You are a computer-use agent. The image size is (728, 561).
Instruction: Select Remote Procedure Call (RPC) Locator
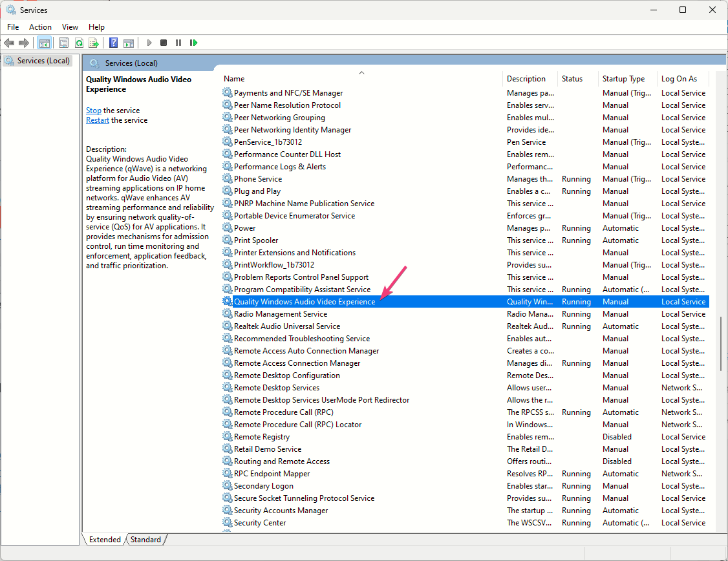point(466,424)
